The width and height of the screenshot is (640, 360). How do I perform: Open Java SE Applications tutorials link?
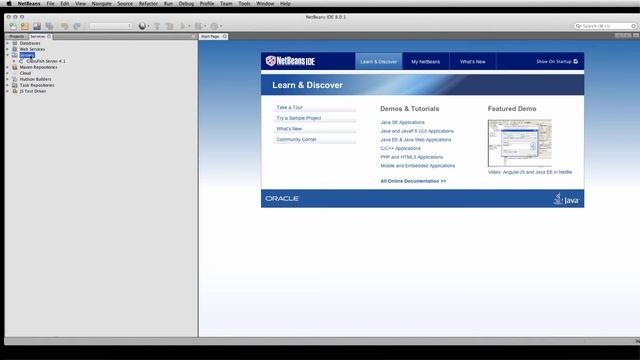click(x=402, y=122)
